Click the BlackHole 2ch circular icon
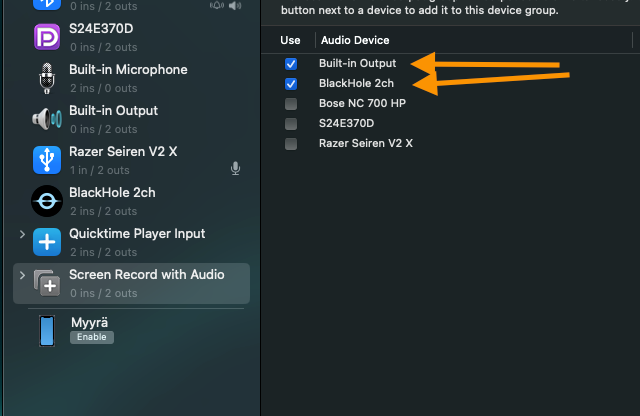 click(47, 201)
